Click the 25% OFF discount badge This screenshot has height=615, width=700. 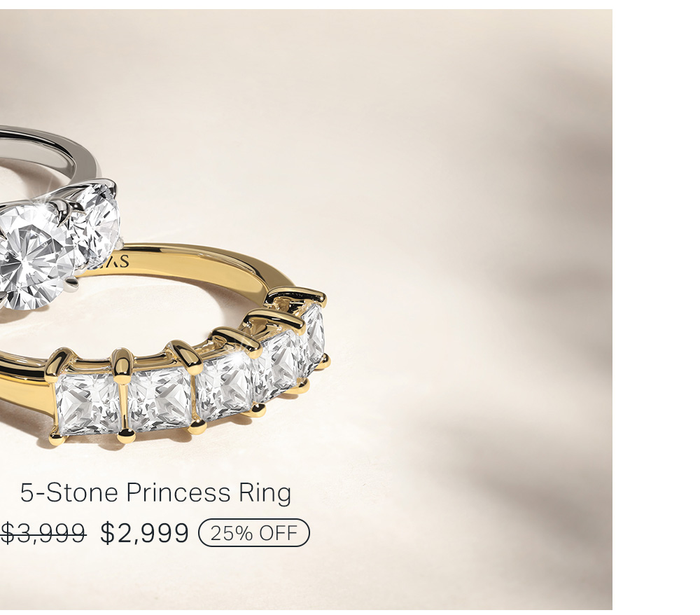(254, 533)
